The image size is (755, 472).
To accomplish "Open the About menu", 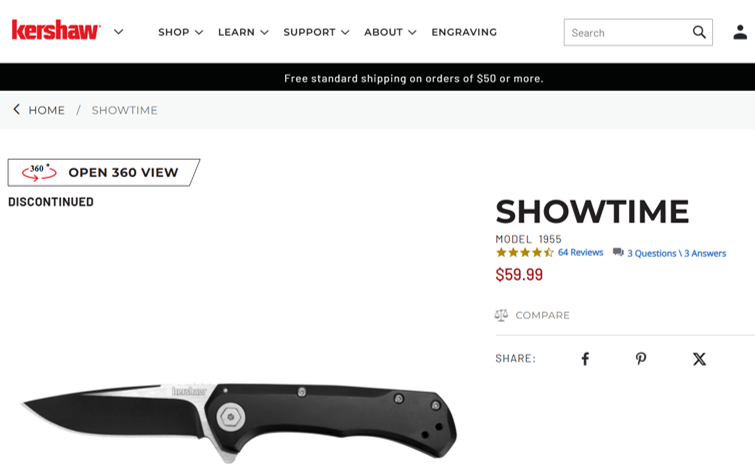I will click(x=390, y=32).
